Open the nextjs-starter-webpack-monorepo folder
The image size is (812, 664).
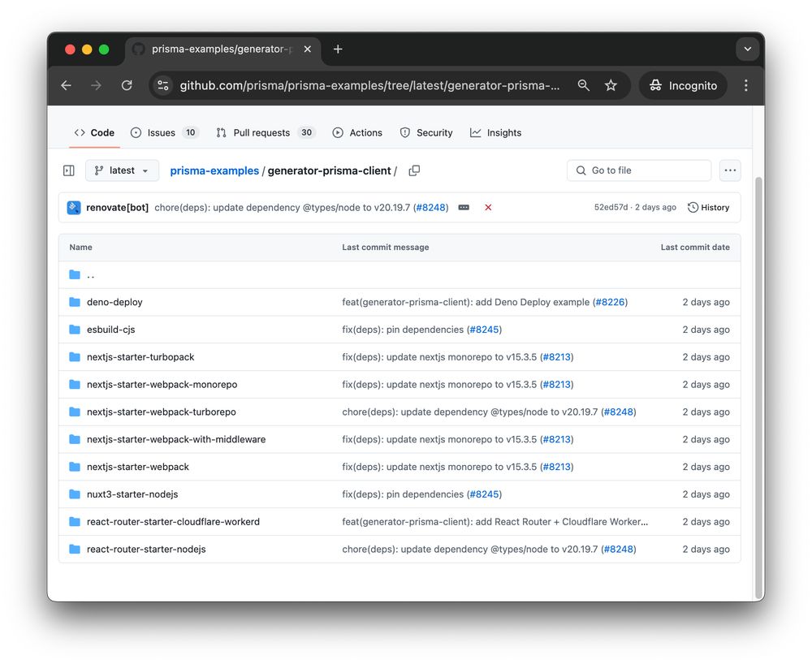[162, 385]
